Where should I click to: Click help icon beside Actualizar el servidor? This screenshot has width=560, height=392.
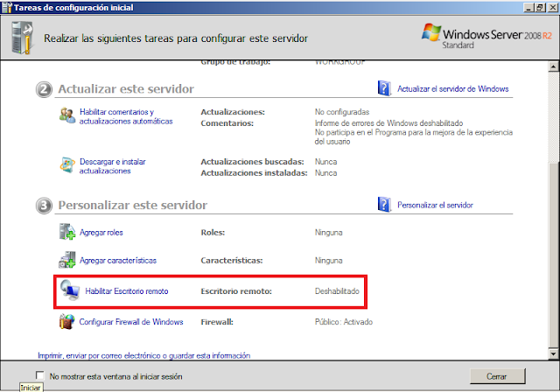tap(384, 88)
